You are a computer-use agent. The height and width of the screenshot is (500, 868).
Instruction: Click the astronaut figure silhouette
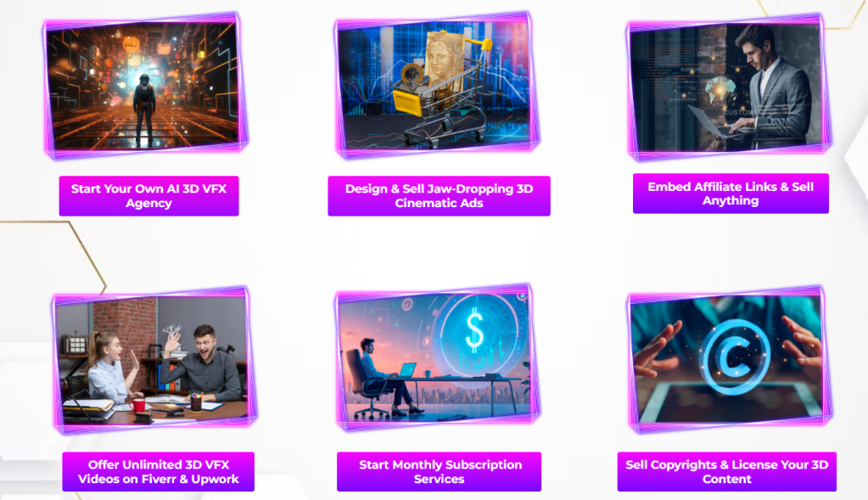144,110
